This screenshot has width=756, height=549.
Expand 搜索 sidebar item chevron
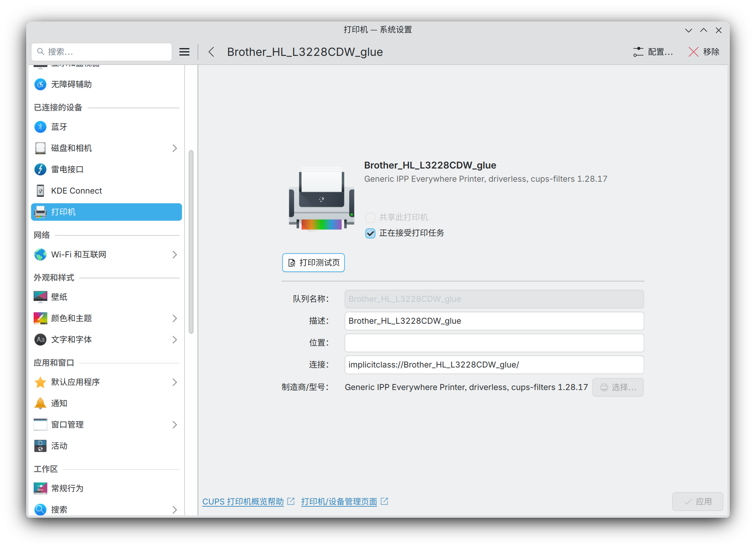(x=175, y=510)
